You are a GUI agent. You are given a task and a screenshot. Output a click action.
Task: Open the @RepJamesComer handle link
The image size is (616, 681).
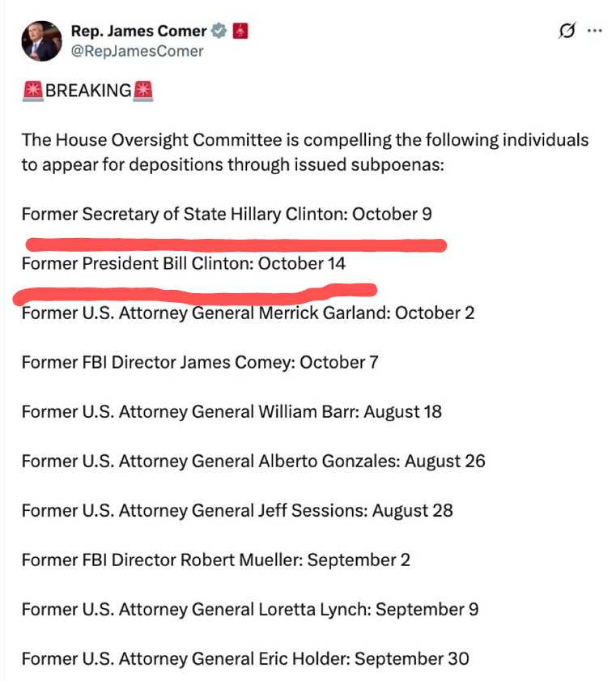point(138,51)
